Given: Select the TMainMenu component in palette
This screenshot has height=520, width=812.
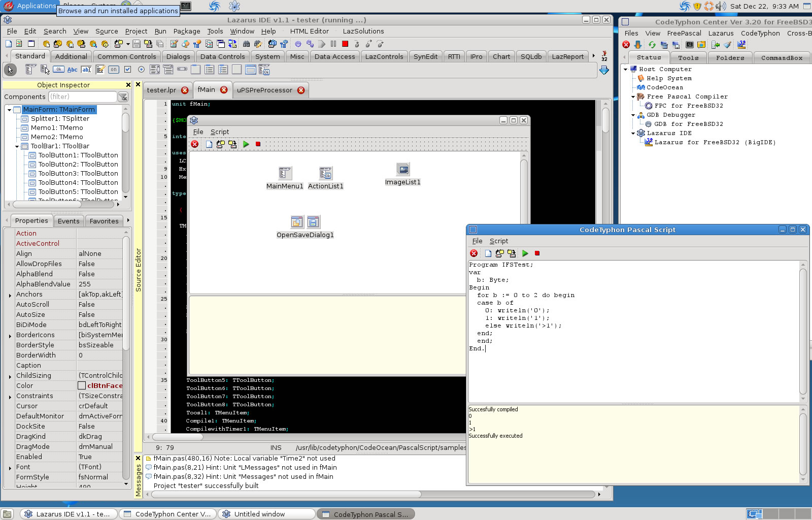Looking at the screenshot, I should [30, 70].
